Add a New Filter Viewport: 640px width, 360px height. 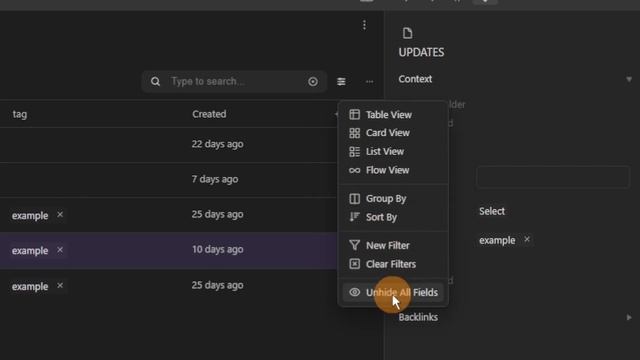click(393, 246)
